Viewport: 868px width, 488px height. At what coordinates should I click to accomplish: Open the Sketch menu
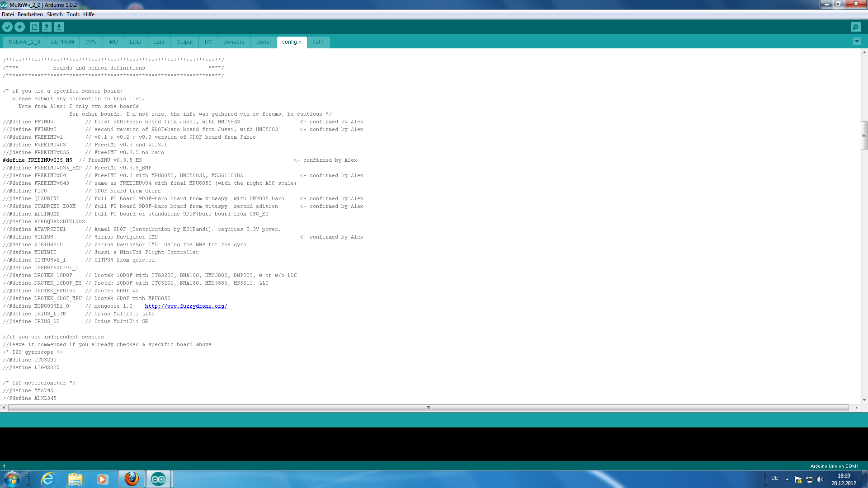coord(55,14)
